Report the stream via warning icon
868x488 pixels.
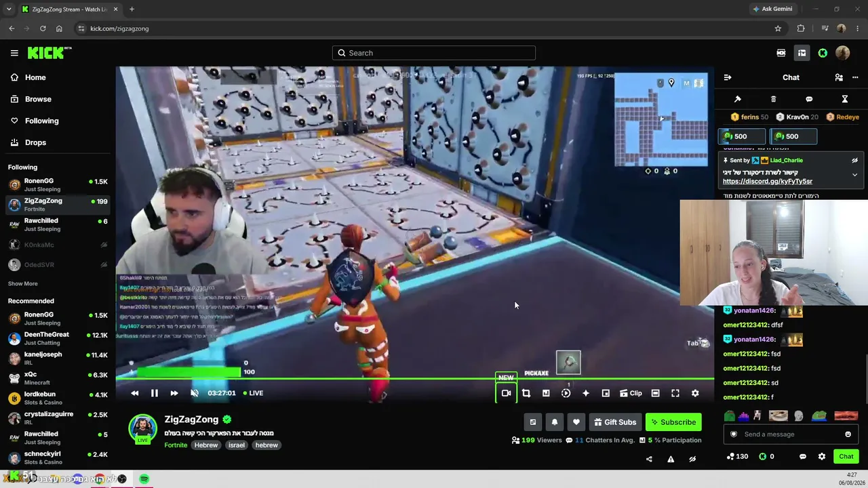[671, 459]
